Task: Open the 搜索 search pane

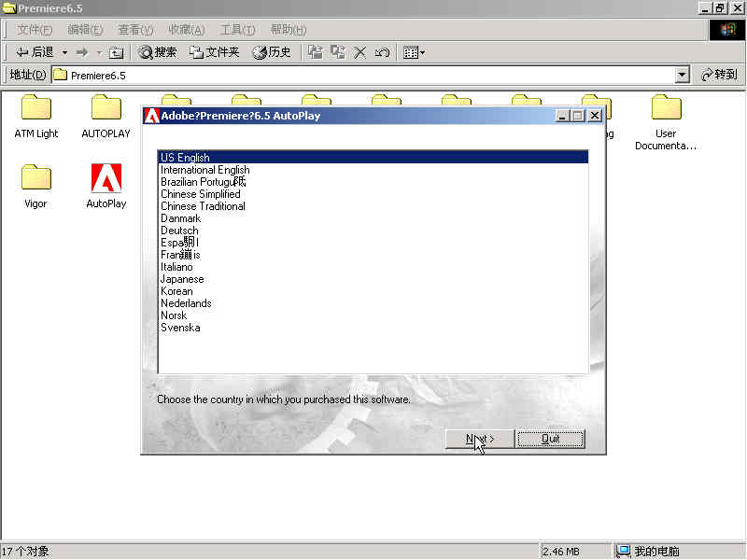Action: (158, 52)
